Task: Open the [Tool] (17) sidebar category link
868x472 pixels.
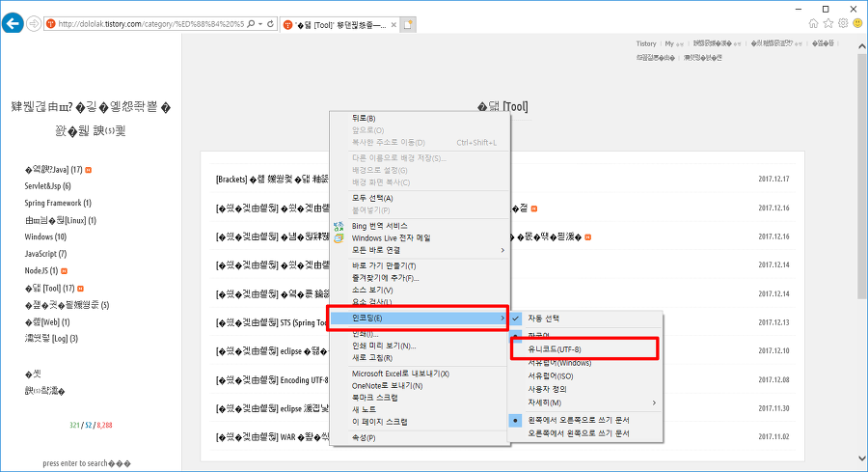Action: pos(50,288)
